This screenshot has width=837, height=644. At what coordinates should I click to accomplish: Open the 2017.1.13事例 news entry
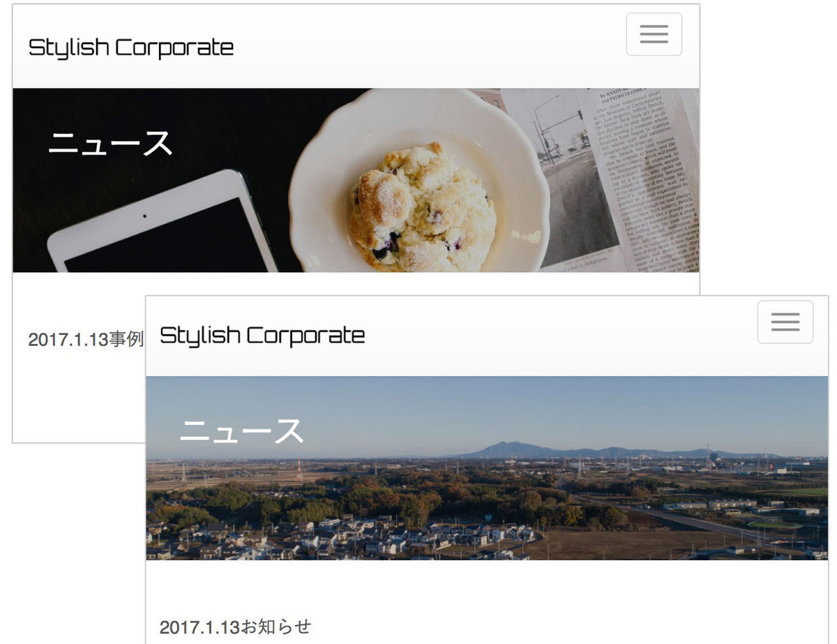coord(86,340)
